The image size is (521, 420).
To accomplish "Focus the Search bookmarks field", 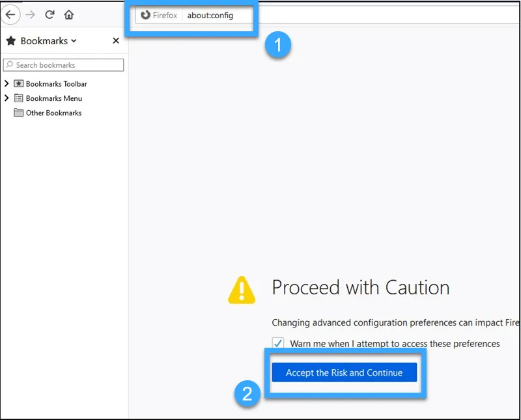I will 64,65.
